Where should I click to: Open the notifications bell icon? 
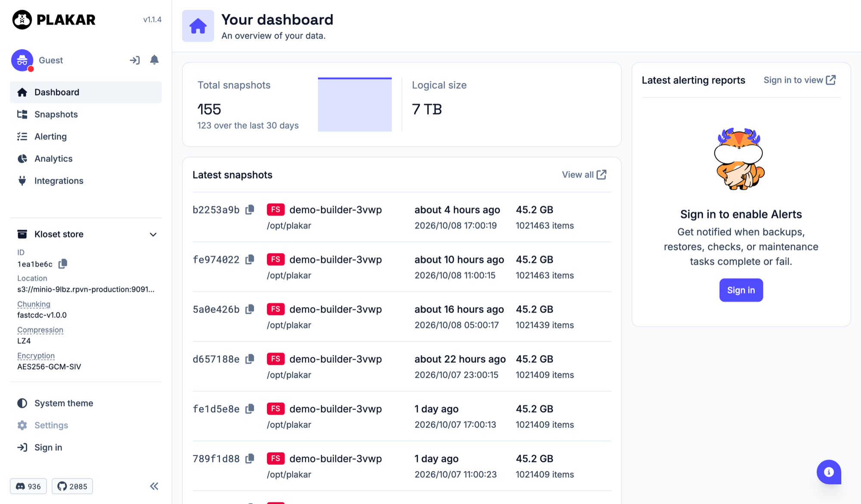pos(154,60)
